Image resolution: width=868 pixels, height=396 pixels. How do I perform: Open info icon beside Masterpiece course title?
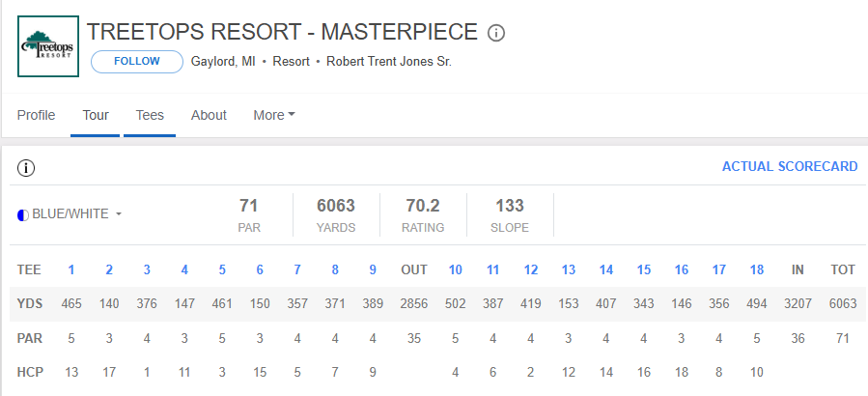pos(496,33)
